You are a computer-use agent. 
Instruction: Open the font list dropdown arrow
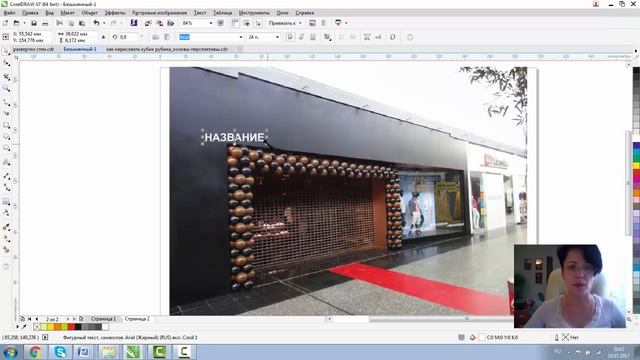[x=240, y=37]
